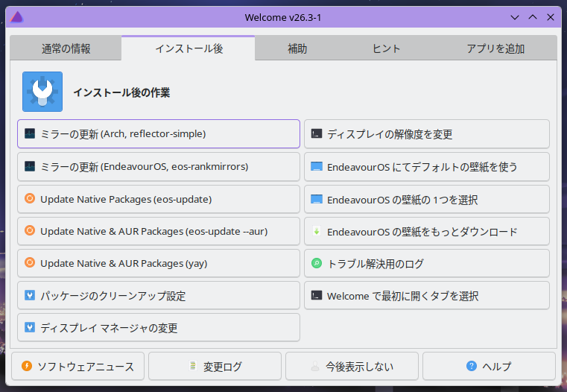Open the アプリを追加 tab
Image resolution: width=567 pixels, height=392 pixels.
coord(495,48)
